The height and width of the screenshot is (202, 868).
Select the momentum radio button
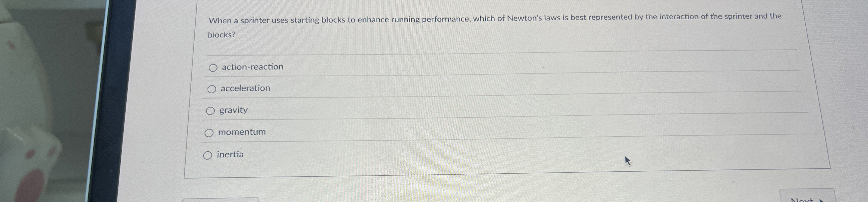pyautogui.click(x=209, y=132)
